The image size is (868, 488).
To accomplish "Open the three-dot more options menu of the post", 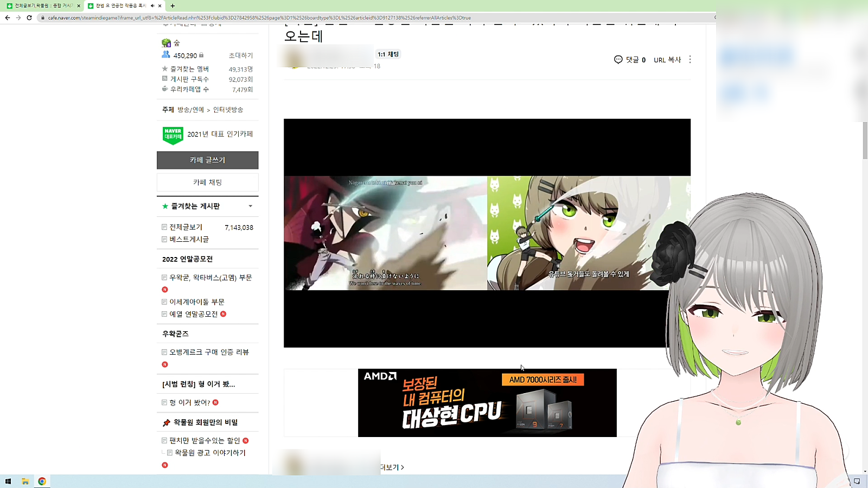I will [x=690, y=60].
